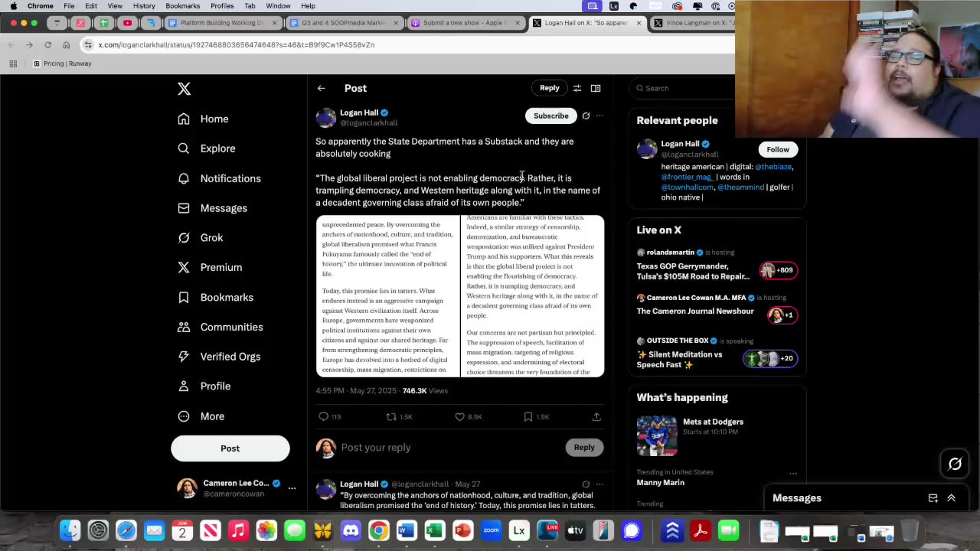Screen dimensions: 980x551
Task: Expand the Messages drawer
Action: tap(952, 498)
